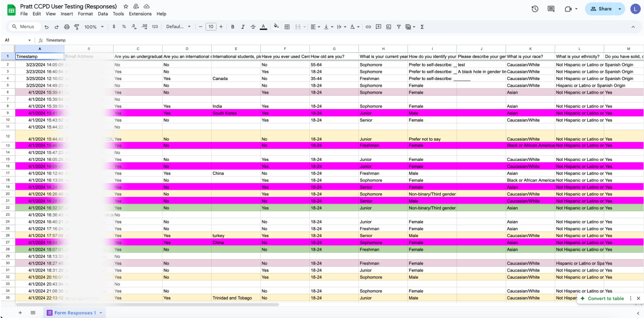644x318 pixels.
Task: Open the text color picker
Action: [x=263, y=27]
